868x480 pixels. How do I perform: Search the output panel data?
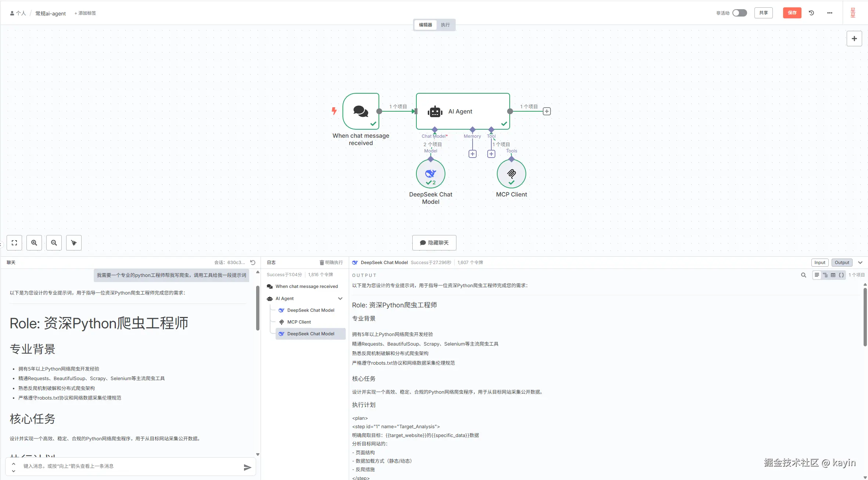pyautogui.click(x=803, y=275)
